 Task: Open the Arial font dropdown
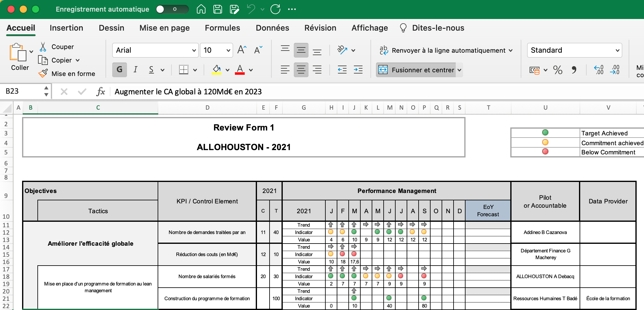194,50
